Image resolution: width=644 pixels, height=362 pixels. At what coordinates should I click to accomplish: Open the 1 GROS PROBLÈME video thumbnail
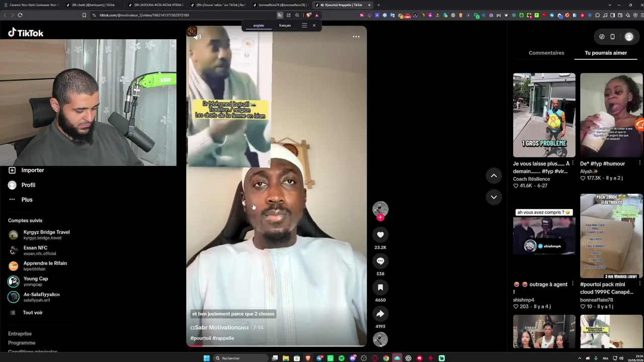(x=544, y=115)
